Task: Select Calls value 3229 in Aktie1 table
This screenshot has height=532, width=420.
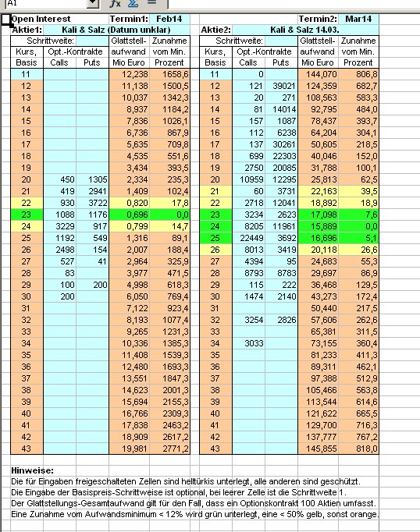Action: tap(59, 226)
